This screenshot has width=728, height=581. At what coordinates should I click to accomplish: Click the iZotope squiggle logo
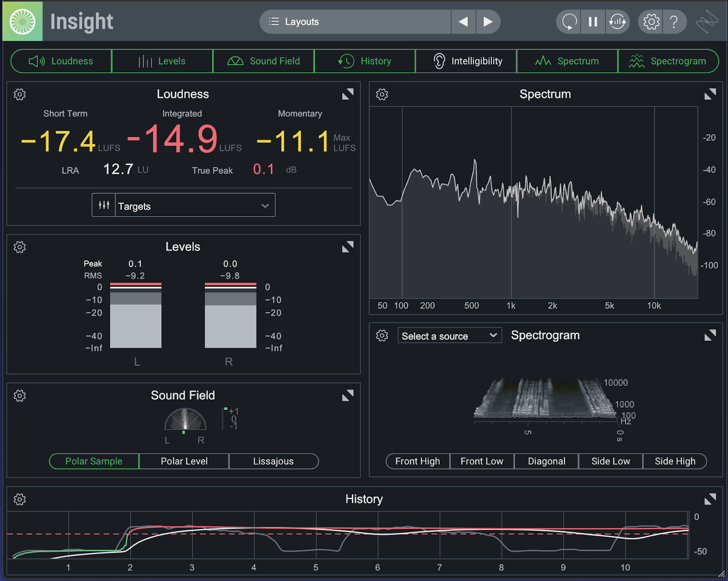click(x=707, y=21)
